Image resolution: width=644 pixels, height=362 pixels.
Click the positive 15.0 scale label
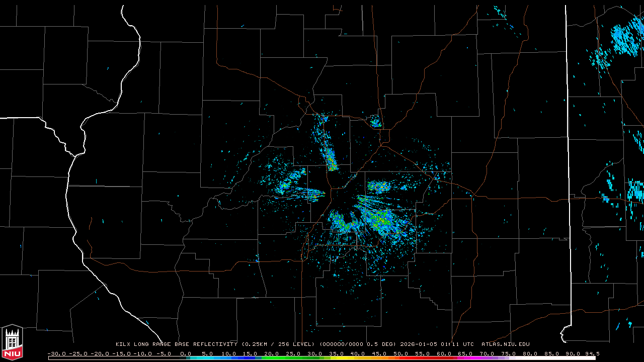click(x=249, y=353)
